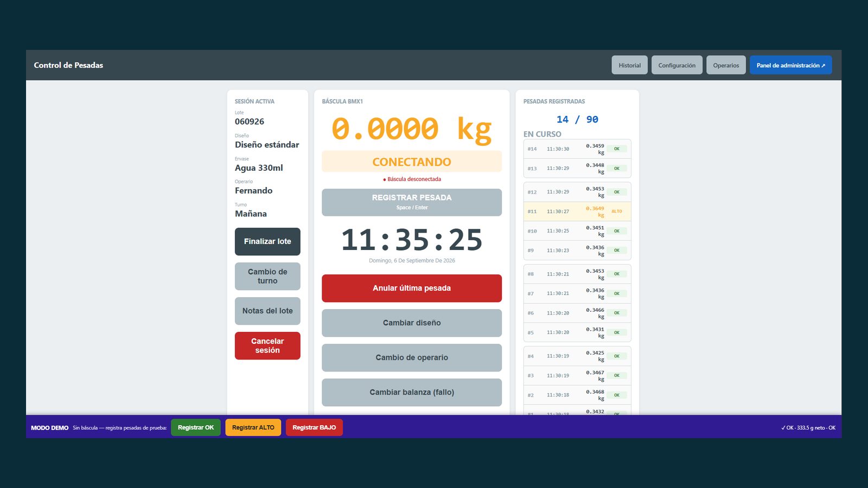Open the Historial page
868x488 pixels.
[629, 65]
